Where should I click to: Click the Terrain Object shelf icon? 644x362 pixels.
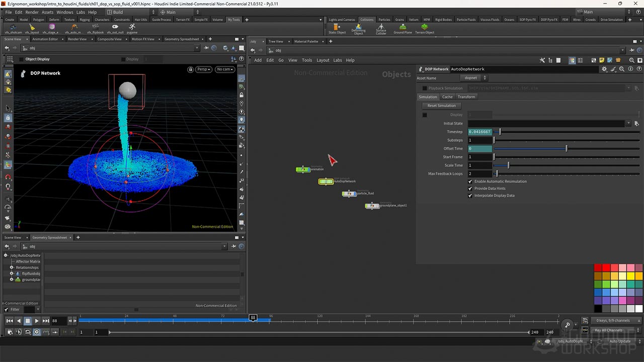tap(424, 28)
